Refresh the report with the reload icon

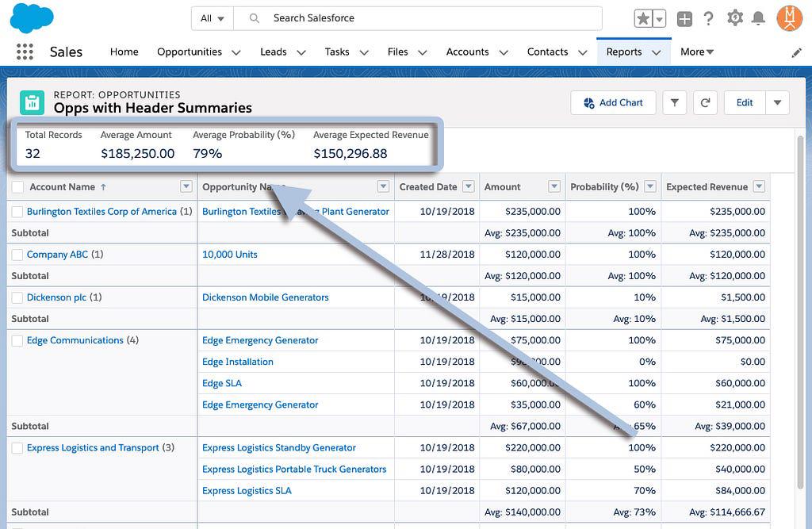705,102
